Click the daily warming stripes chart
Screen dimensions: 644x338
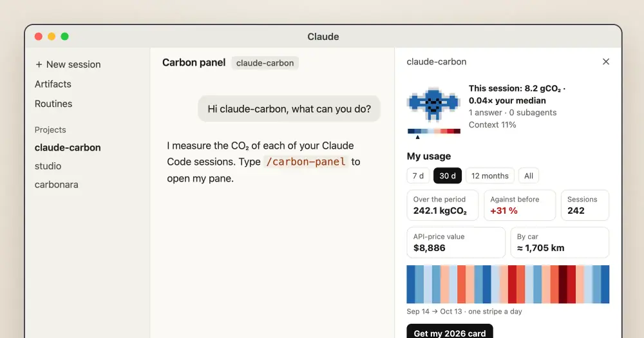click(x=508, y=284)
